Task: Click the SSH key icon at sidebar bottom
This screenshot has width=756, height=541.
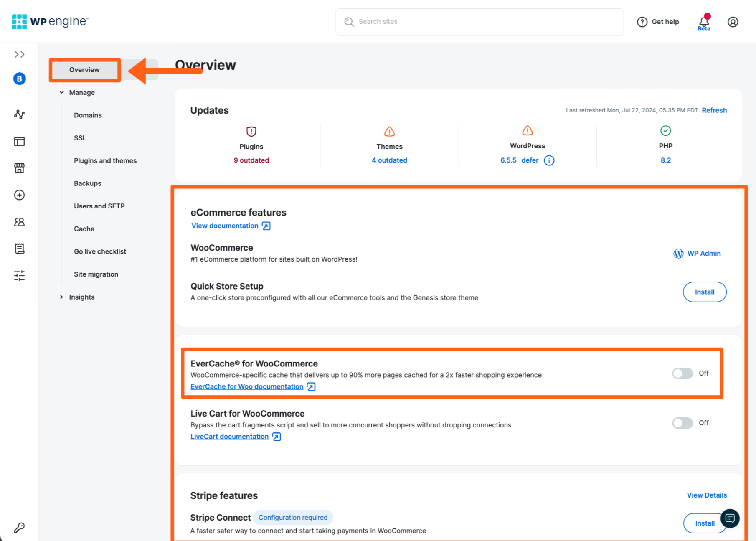Action: pyautogui.click(x=19, y=527)
